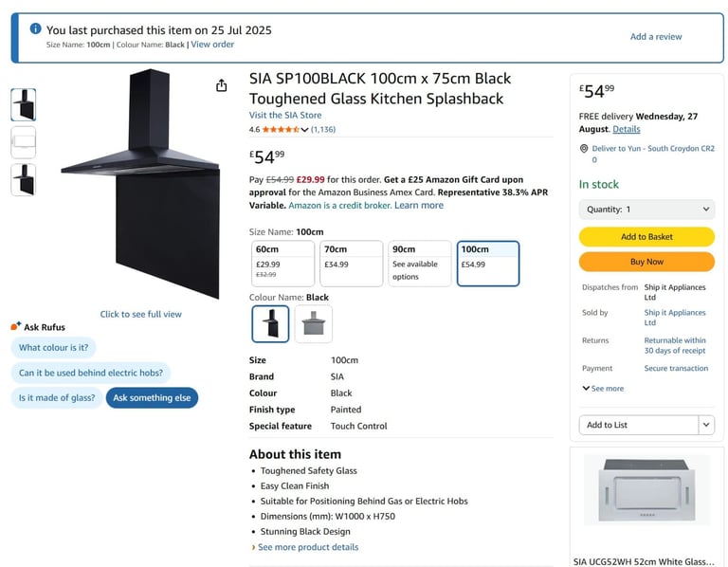Open the Quantity dropdown
This screenshot has height=567, width=728.
pos(646,210)
